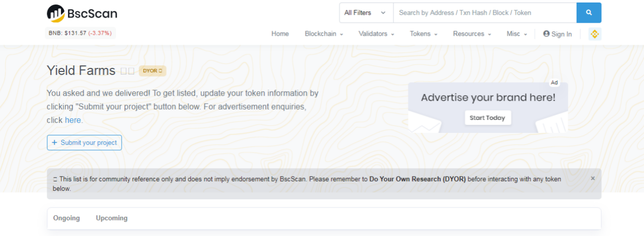Open the All Filters dropdown
Screen dimensions: 644x236
(366, 13)
